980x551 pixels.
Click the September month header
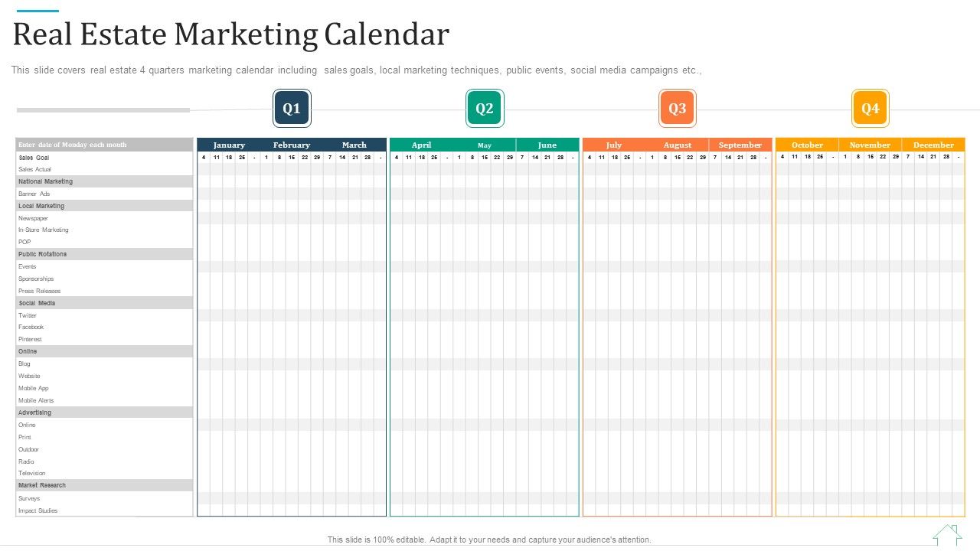point(740,145)
